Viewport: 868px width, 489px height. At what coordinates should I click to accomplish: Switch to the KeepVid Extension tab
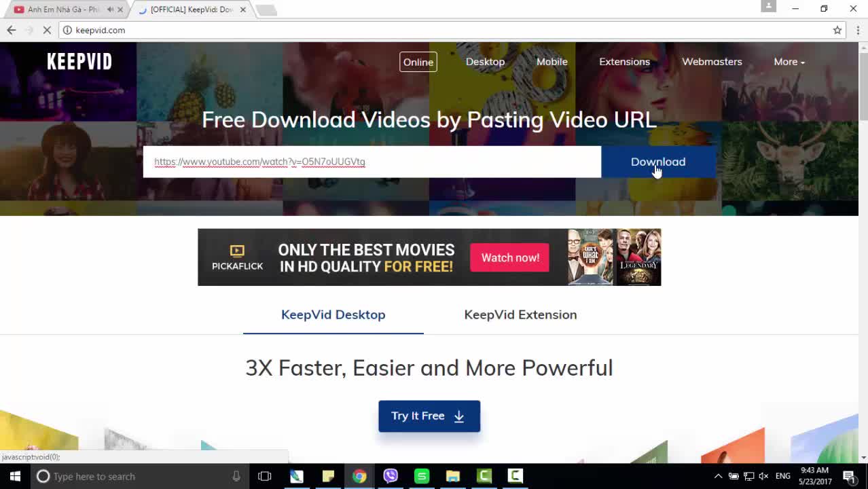pyautogui.click(x=520, y=314)
